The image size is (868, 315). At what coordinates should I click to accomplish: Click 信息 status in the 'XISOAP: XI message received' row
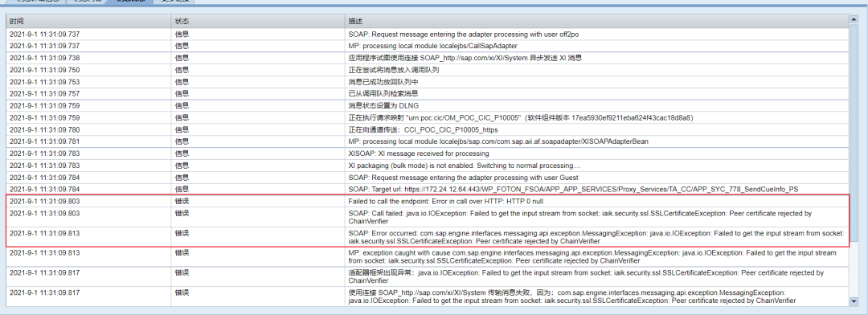tap(182, 153)
